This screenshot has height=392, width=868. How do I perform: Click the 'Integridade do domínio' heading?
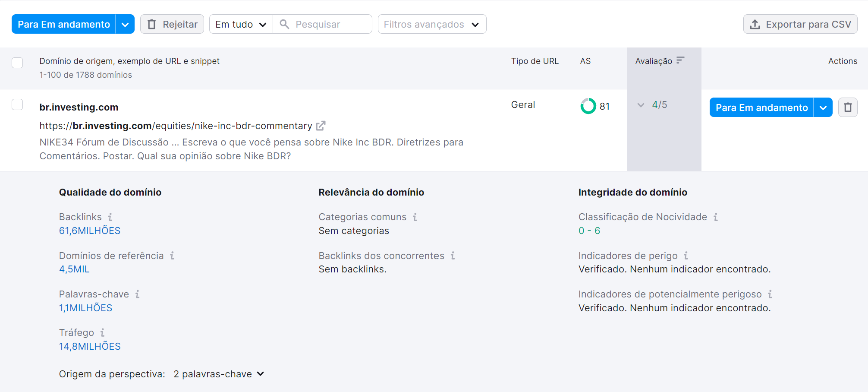point(633,192)
